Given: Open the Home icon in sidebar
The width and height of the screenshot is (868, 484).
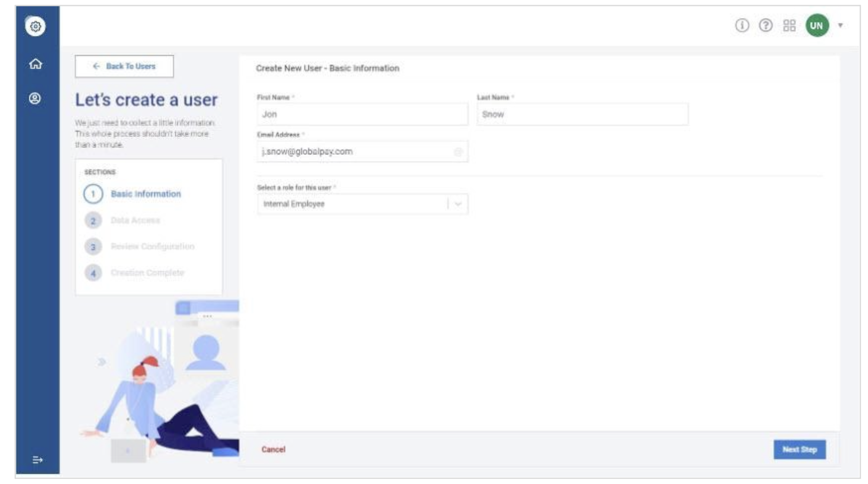Looking at the screenshot, I should click(35, 64).
